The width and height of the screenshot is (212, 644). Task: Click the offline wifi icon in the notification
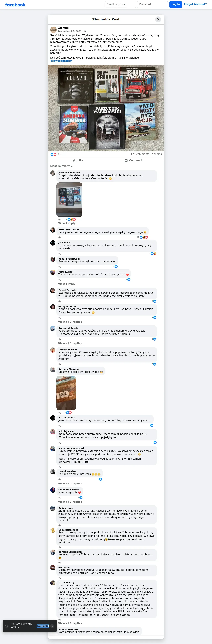tap(7, 626)
